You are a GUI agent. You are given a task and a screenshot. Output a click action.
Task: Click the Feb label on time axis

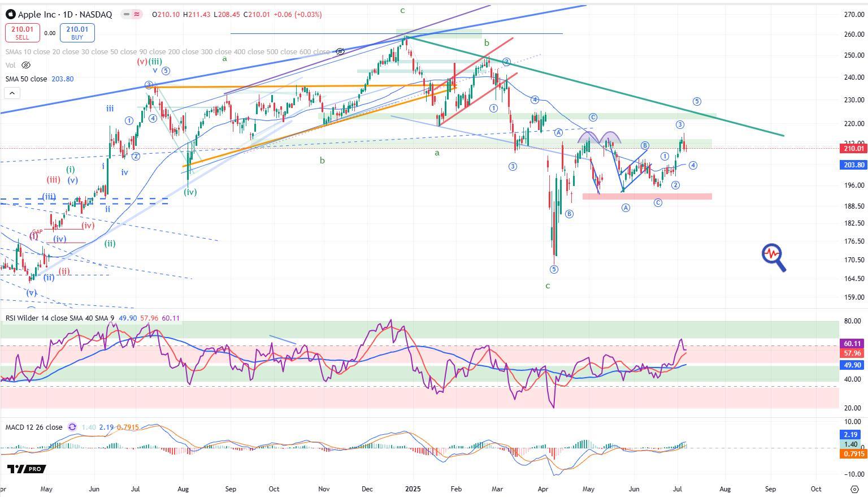[456, 489]
